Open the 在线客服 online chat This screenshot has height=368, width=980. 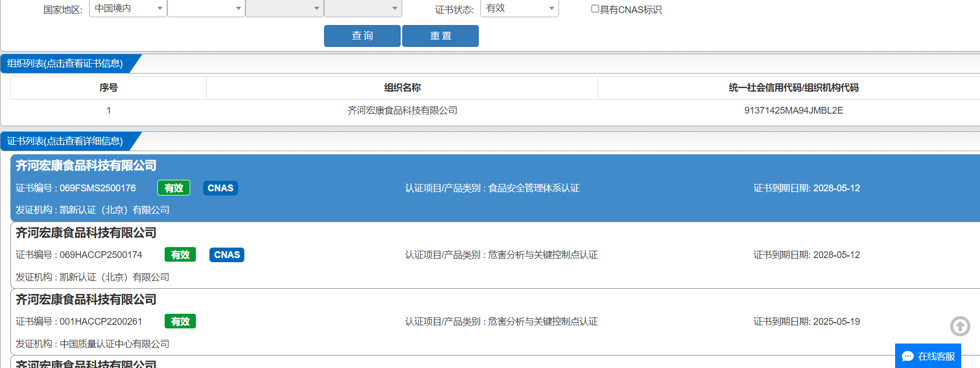tap(928, 356)
